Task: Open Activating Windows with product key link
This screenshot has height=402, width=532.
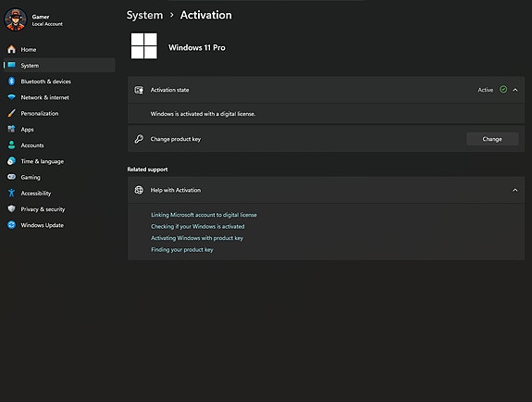Action: click(197, 238)
